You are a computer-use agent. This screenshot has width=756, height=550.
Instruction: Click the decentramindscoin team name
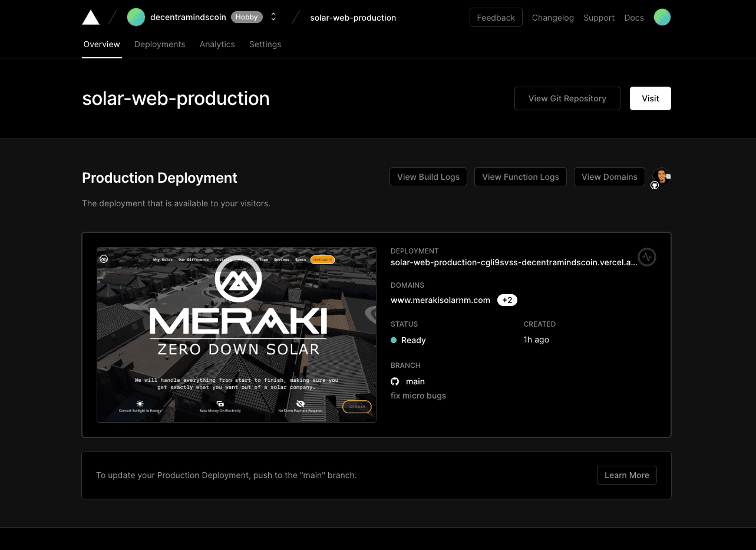188,17
